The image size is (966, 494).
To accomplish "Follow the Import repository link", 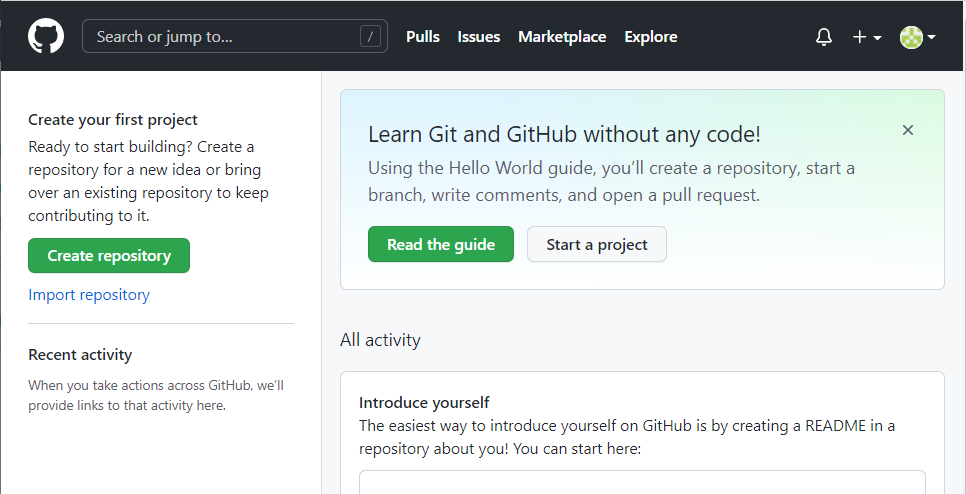I will click(89, 295).
